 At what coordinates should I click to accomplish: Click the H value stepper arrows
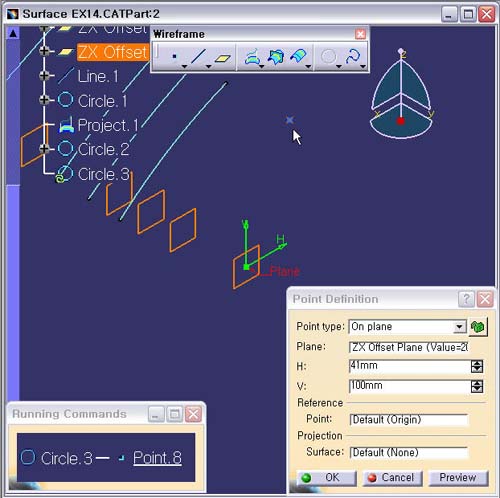coord(477,366)
